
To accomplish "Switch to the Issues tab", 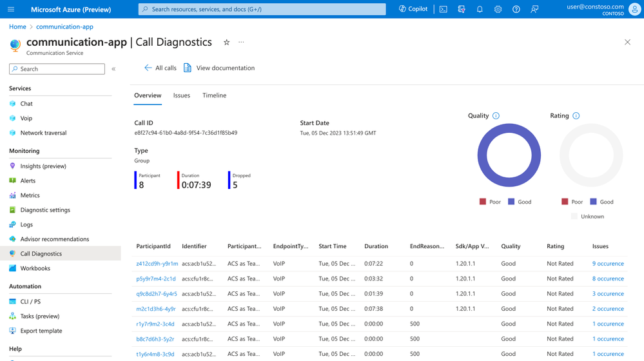I will [x=182, y=95].
